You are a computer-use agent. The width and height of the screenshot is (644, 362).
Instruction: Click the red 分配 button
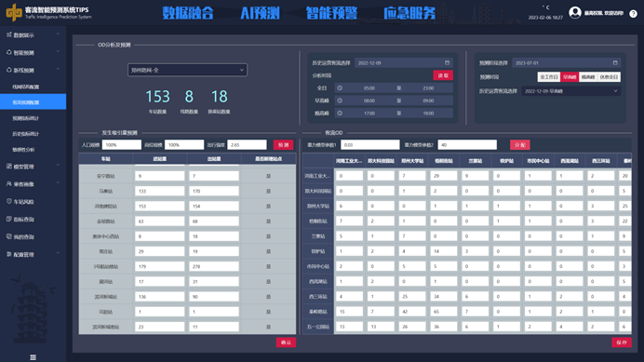(x=520, y=144)
